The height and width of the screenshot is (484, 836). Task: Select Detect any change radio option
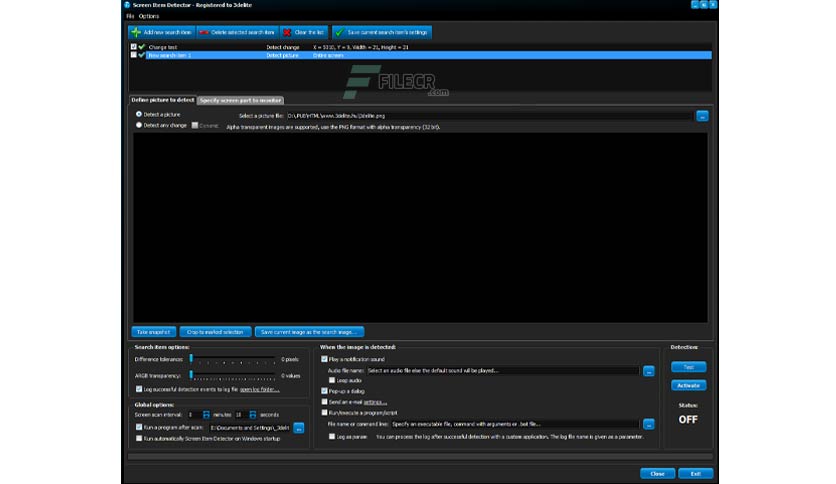(139, 125)
